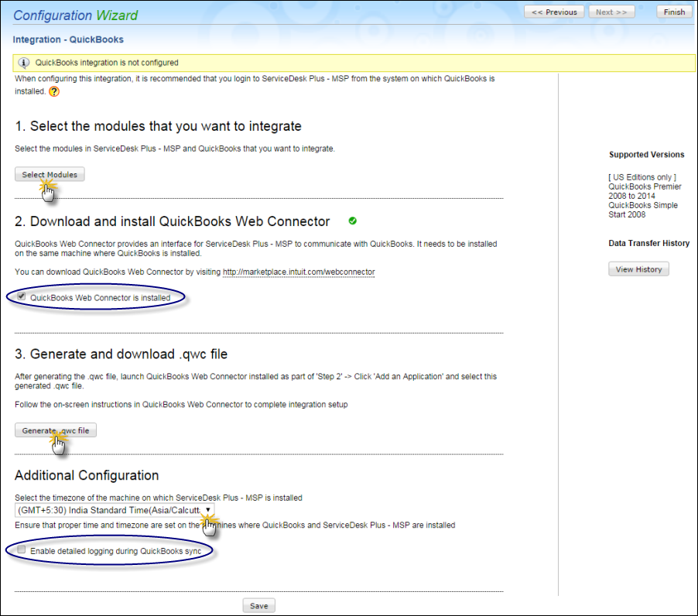
Task: Click Finish to end the wizard
Action: pyautogui.click(x=674, y=12)
